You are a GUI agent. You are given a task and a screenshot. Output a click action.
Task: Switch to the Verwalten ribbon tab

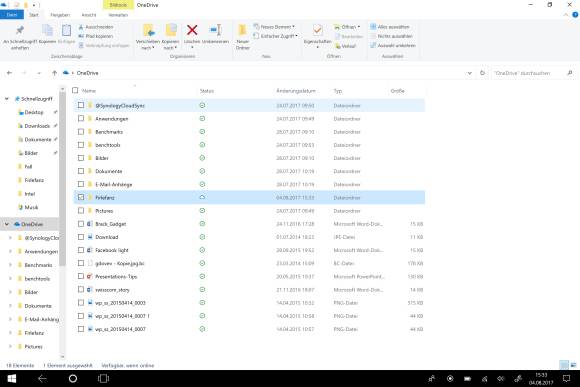pos(118,15)
